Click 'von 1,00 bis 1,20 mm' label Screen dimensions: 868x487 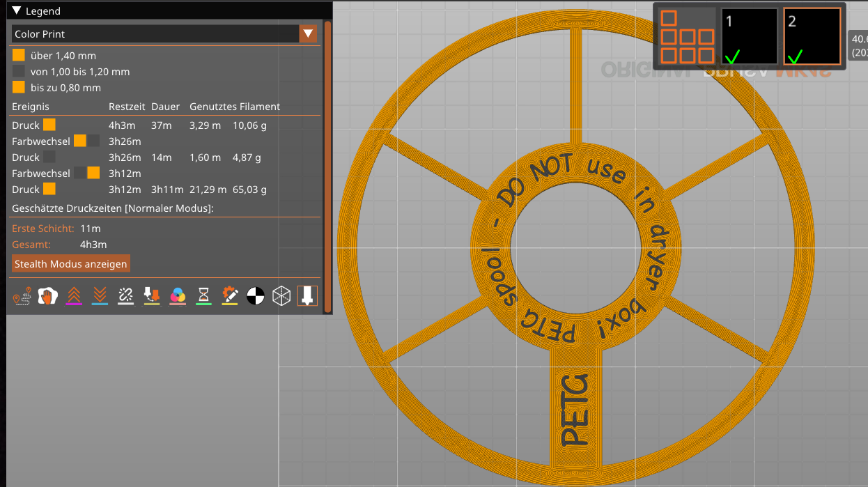click(80, 72)
